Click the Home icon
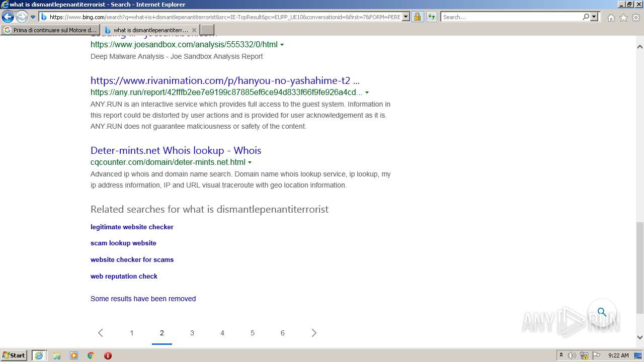 pos(611,18)
